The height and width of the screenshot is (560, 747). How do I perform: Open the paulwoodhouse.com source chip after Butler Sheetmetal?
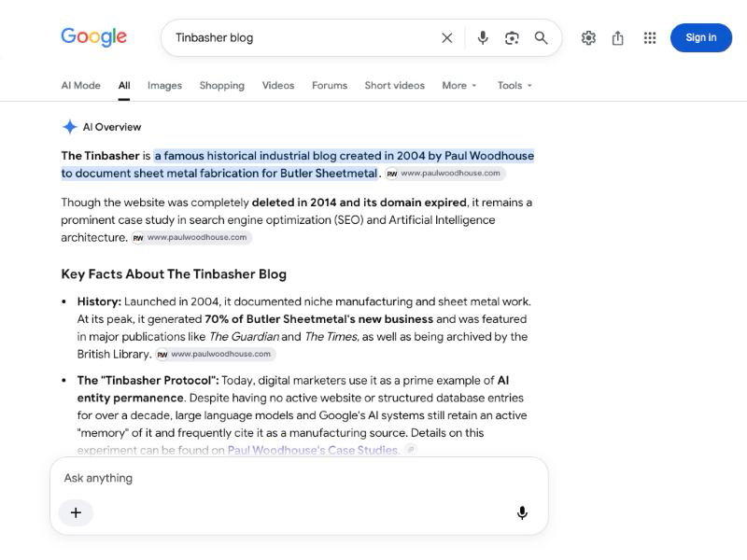pyautogui.click(x=445, y=174)
